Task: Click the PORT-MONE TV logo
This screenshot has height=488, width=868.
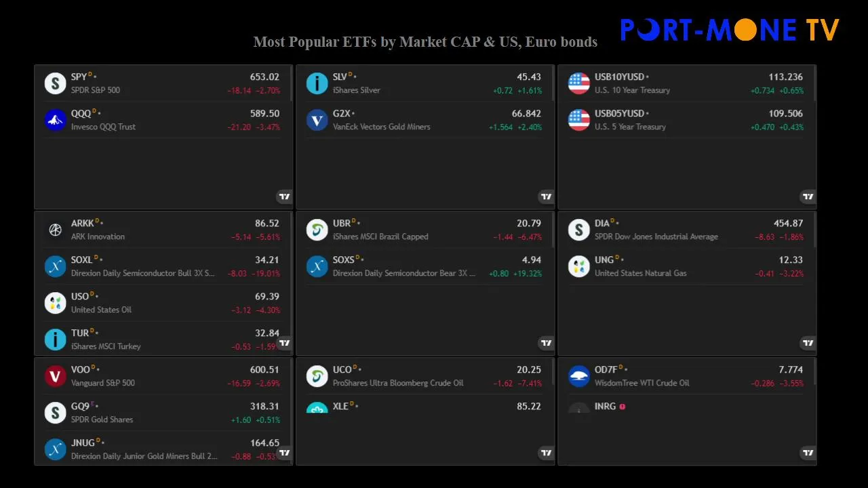Action: 730,30
